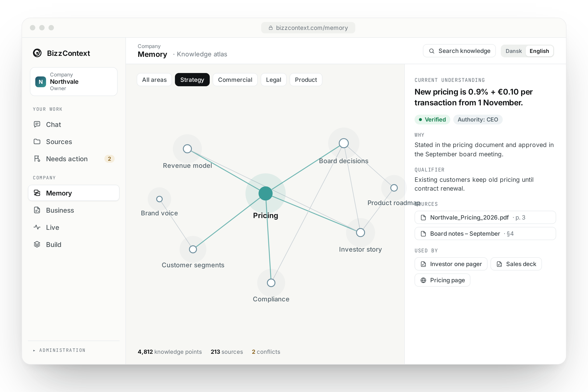Open the Sales deck chip
The image size is (588, 392).
[x=516, y=264]
